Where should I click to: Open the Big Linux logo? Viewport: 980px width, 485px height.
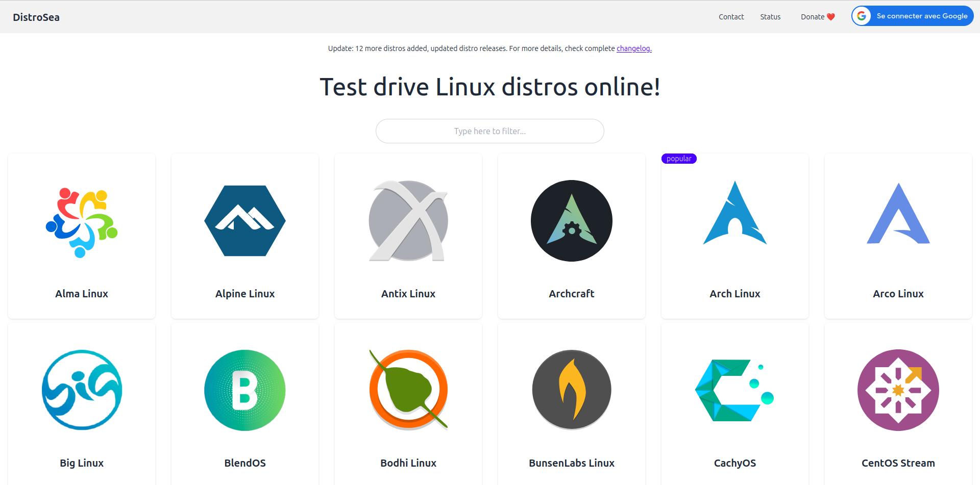[82, 390]
